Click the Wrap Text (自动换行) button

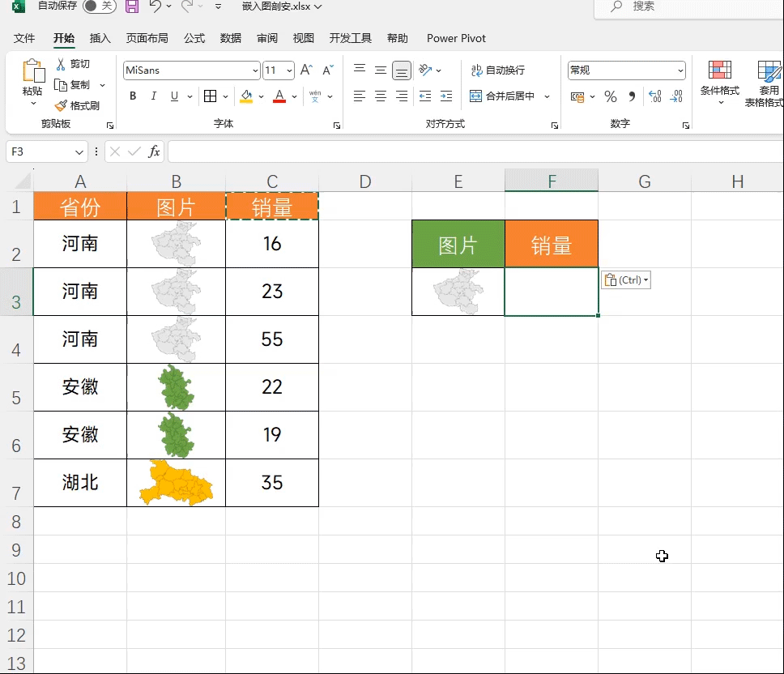click(498, 70)
